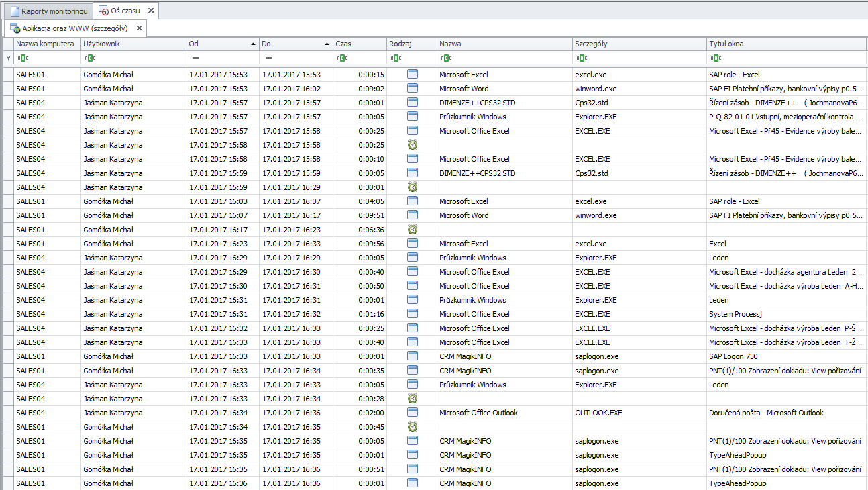
Task: Select the 'OUTLOOK.EXE' details cell
Action: tap(639, 413)
